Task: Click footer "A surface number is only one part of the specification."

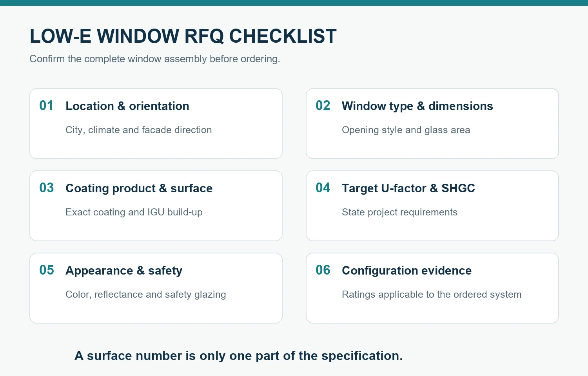Action: click(239, 356)
